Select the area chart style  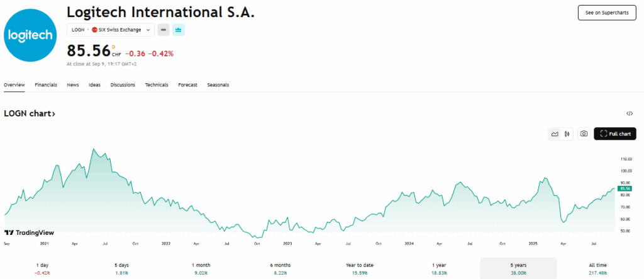[x=555, y=134]
